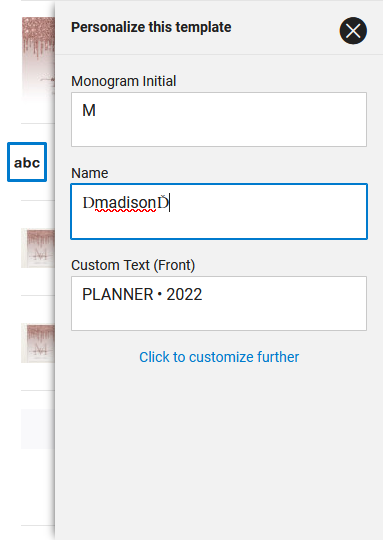This screenshot has height=547, width=388.
Task: View the large rose glitter product thumbnail
Action: coord(38,61)
